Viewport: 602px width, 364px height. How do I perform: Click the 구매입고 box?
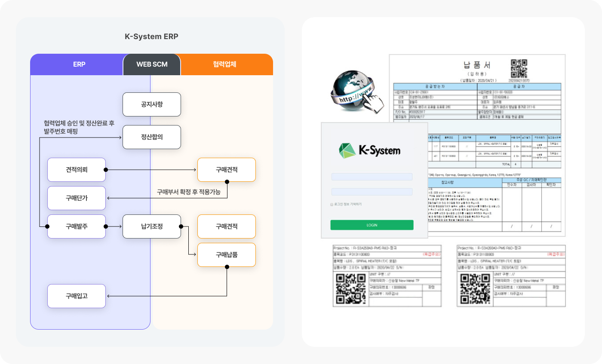[77, 296]
